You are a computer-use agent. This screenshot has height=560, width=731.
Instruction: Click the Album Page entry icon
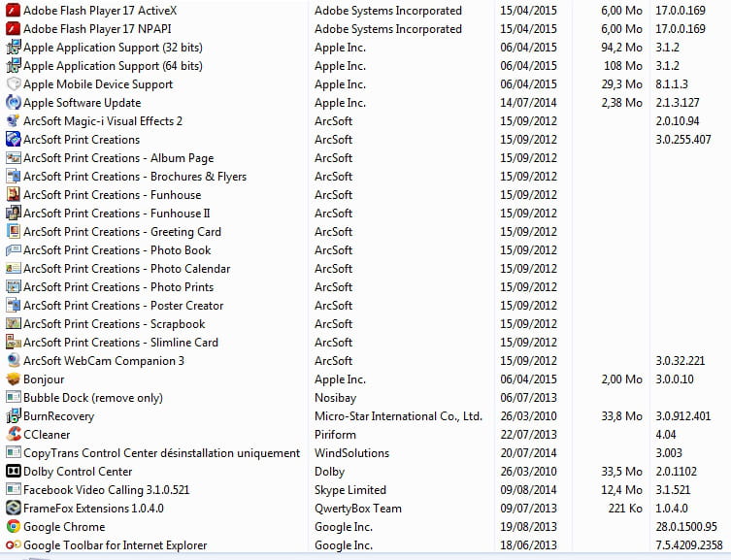[x=13, y=158]
